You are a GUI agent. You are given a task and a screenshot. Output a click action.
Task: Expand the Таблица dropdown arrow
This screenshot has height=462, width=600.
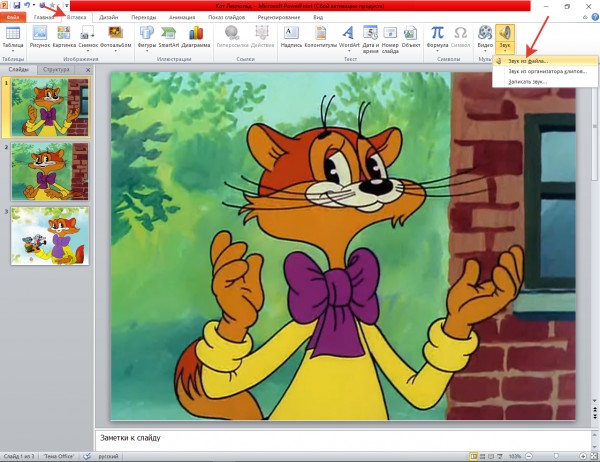click(x=13, y=51)
